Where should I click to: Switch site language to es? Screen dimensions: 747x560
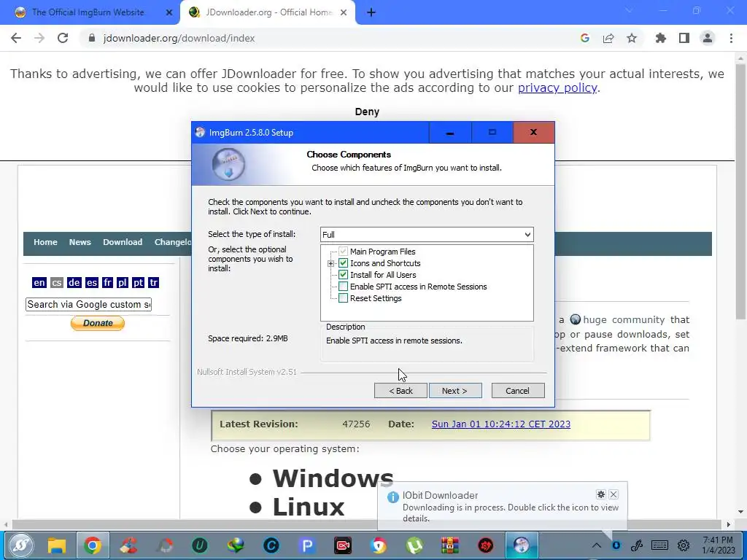click(x=91, y=282)
